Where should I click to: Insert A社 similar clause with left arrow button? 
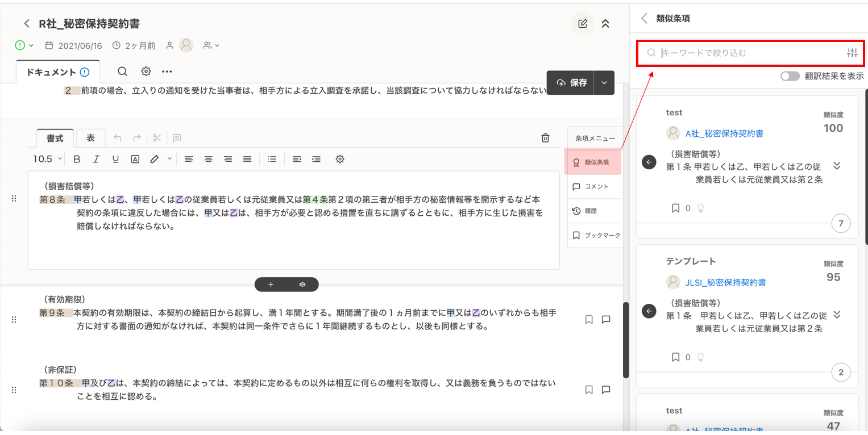point(649,162)
